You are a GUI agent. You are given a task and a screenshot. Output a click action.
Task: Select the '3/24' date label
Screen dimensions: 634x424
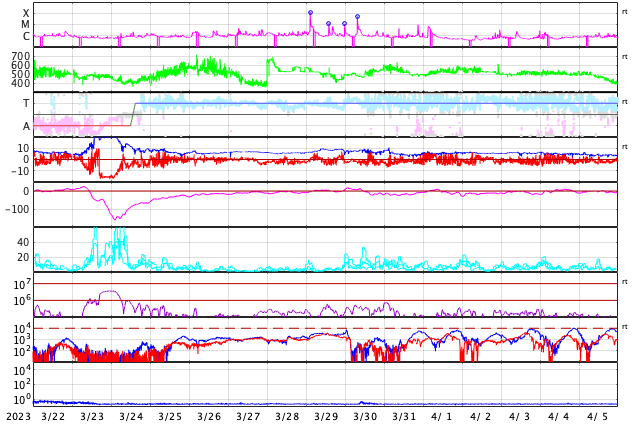click(x=131, y=417)
